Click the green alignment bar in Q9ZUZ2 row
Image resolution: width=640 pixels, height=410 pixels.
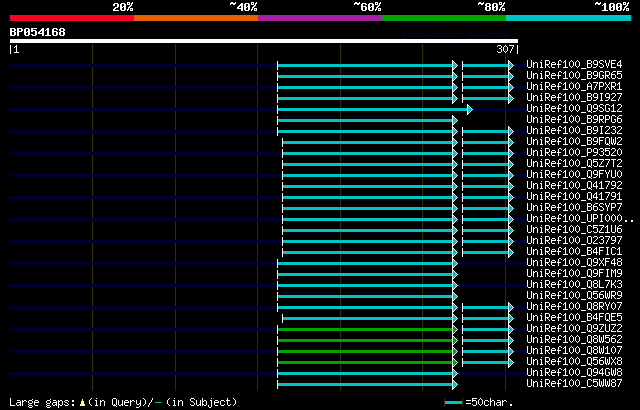pos(367,330)
